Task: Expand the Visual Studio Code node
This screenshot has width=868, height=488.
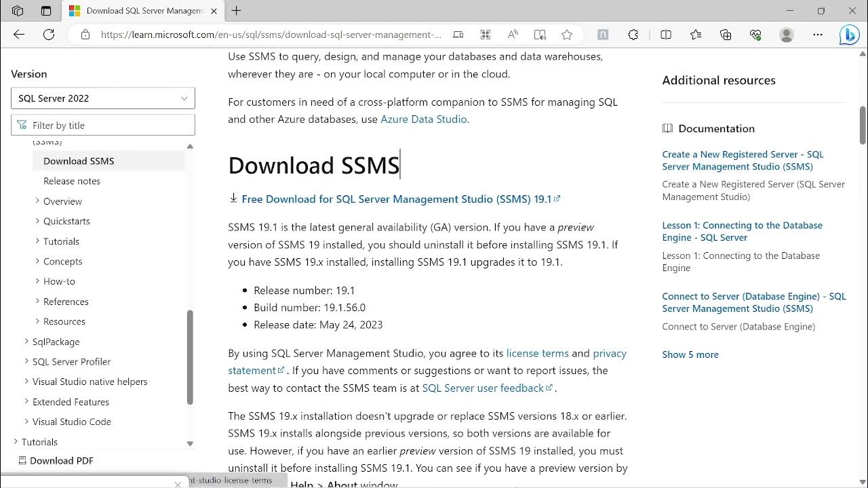Action: coord(26,422)
